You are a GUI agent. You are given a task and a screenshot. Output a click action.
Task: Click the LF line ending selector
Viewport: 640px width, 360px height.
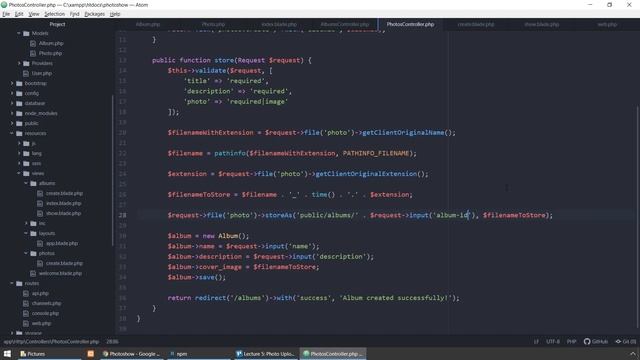[x=536, y=342]
